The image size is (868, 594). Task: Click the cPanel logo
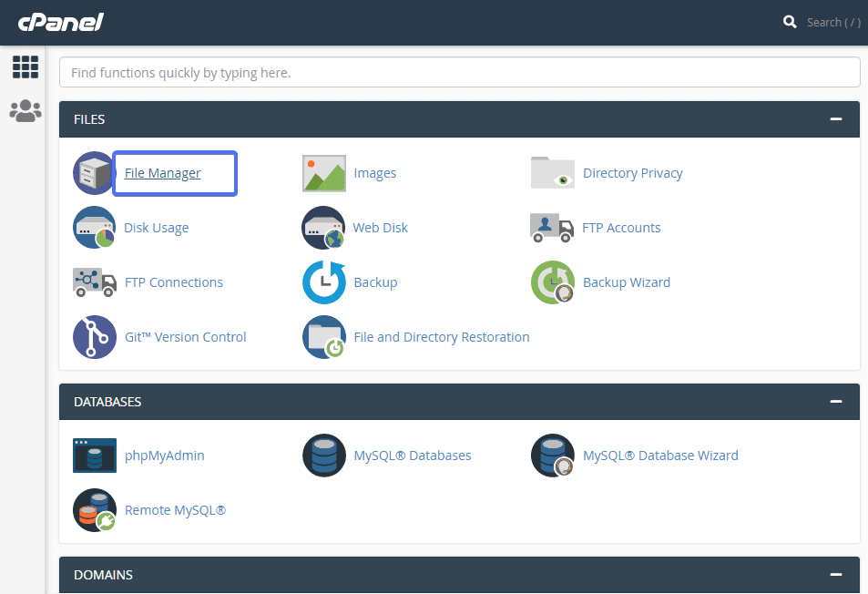point(60,22)
